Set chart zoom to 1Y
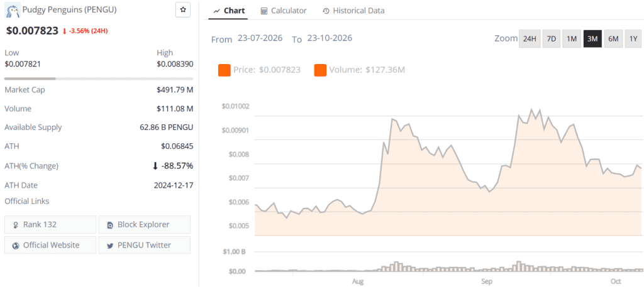 pos(633,39)
